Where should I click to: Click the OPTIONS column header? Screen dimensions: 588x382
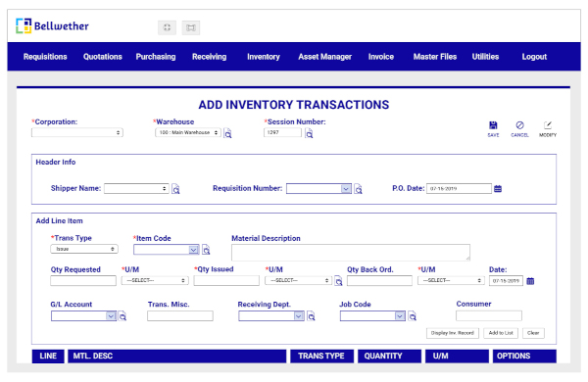[524, 357]
